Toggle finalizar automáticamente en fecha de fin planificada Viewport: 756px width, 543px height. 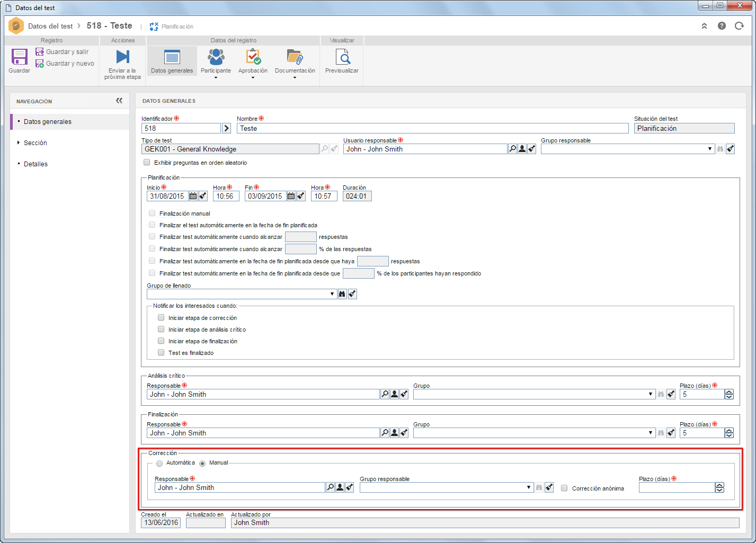(x=152, y=225)
